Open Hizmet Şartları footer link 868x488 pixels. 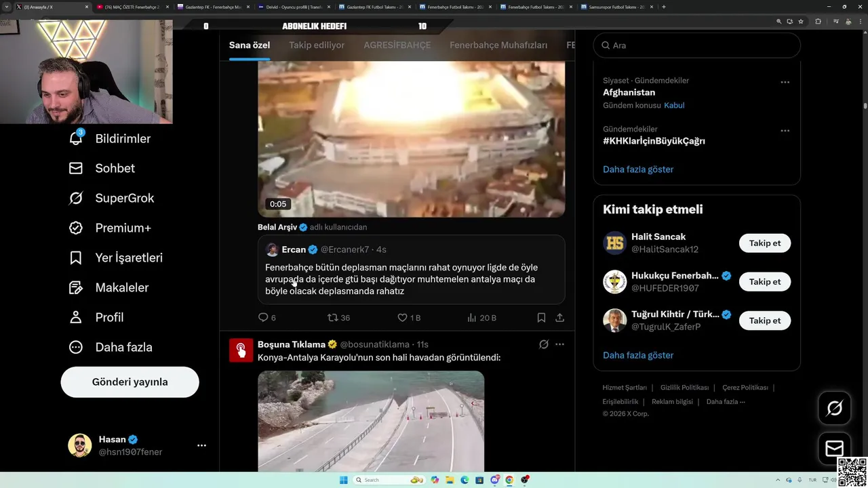(x=625, y=388)
